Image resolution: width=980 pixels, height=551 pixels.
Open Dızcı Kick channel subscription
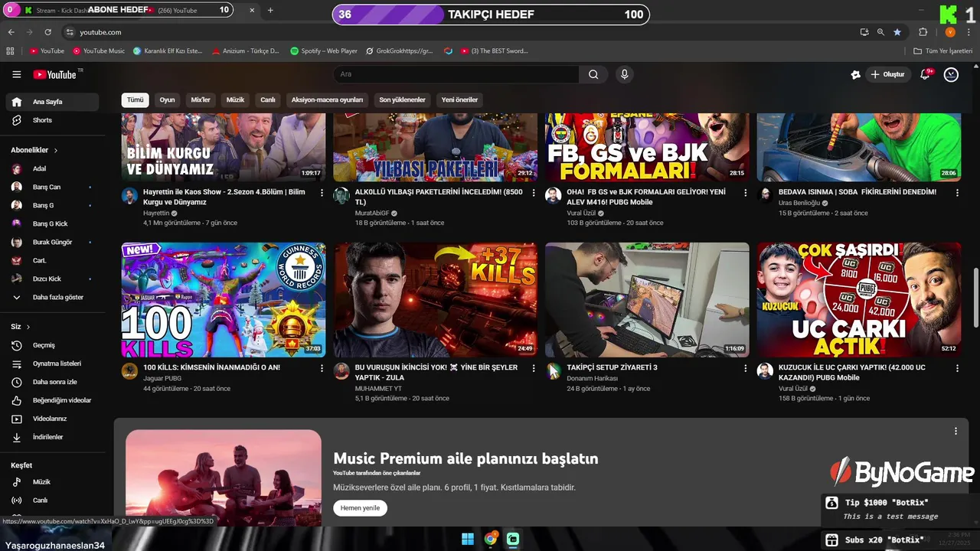(52, 279)
